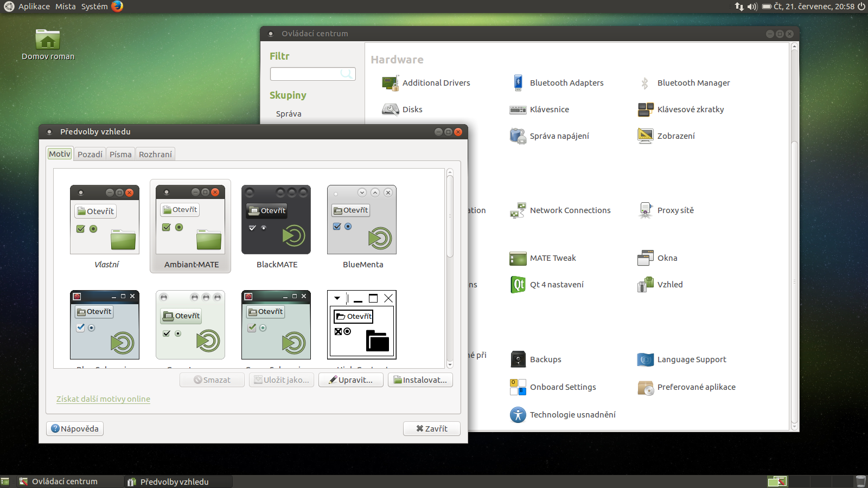This screenshot has width=868, height=488.
Task: Open Network Connections
Action: (x=571, y=210)
